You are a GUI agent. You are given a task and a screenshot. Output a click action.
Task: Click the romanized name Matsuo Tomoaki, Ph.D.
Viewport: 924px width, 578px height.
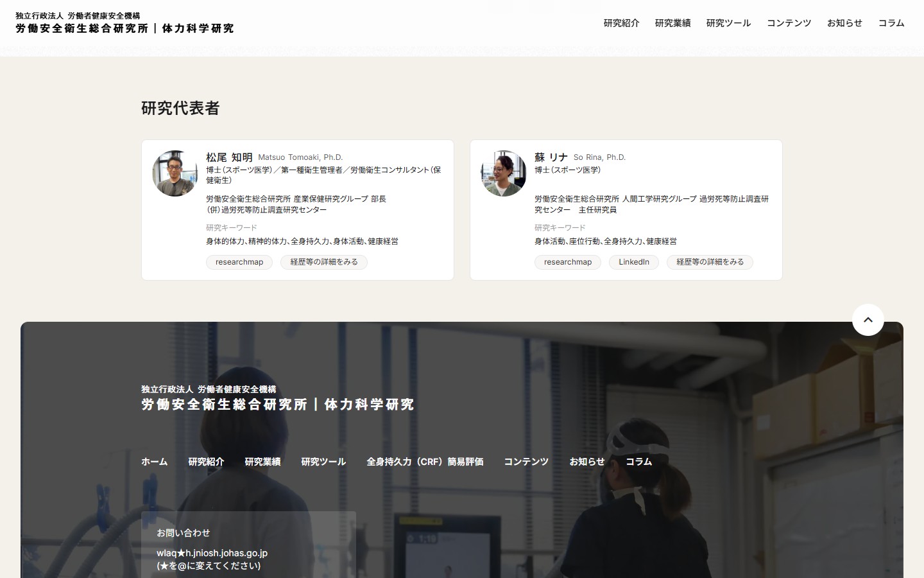click(x=300, y=157)
